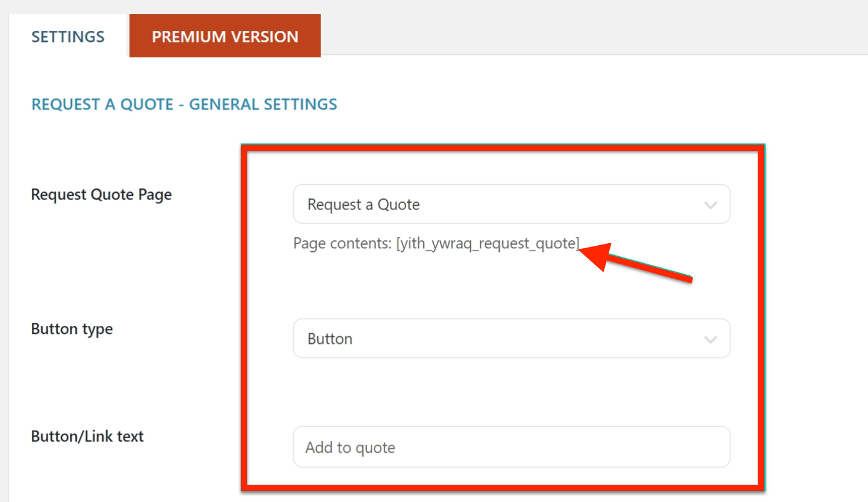The width and height of the screenshot is (868, 502).
Task: Click the 'Page contents:' description text
Action: pos(342,244)
